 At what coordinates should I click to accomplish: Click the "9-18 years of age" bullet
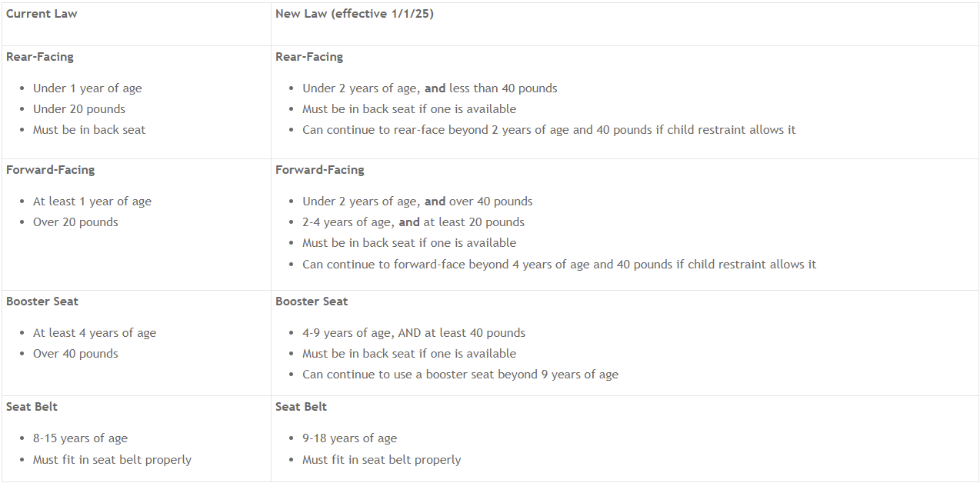(349, 438)
